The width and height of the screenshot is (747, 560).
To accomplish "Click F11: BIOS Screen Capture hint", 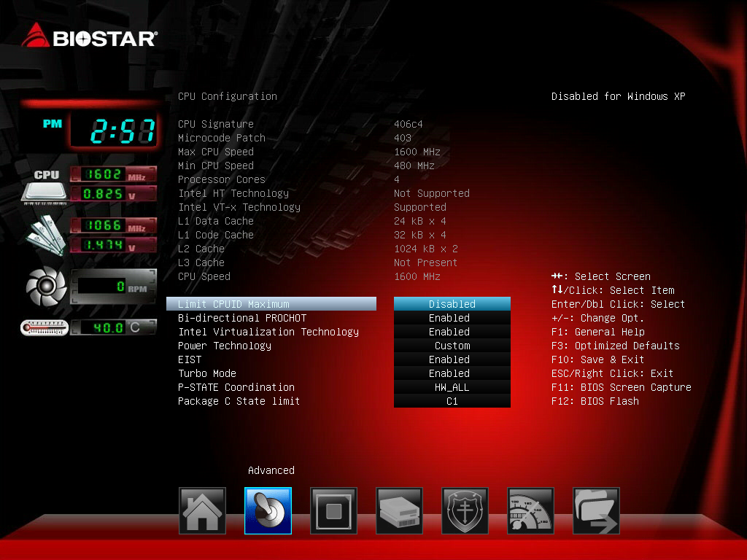I will point(622,386).
